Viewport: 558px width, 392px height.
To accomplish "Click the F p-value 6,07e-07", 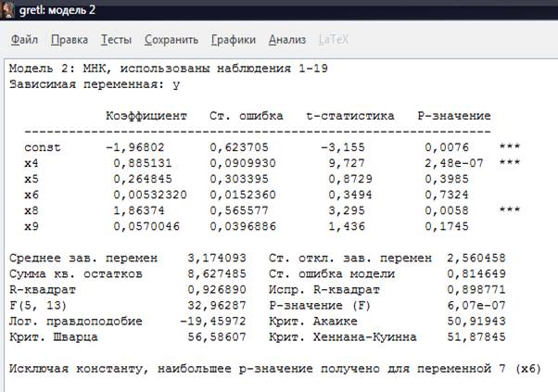I will click(476, 305).
